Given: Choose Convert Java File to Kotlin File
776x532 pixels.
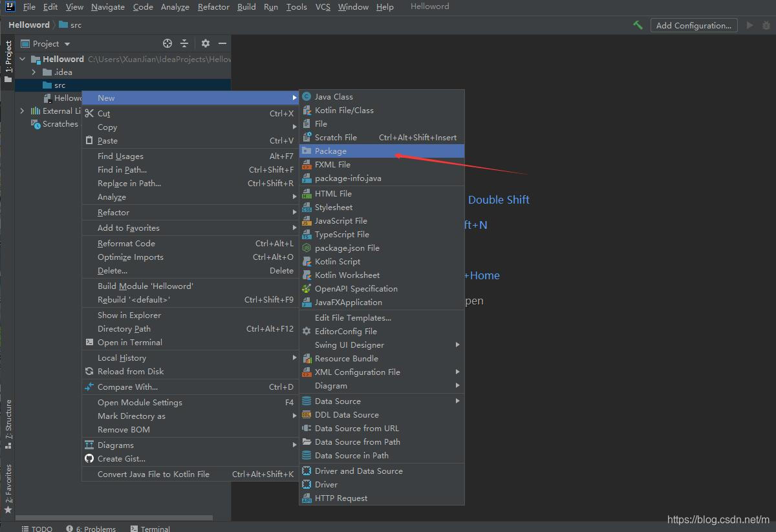Looking at the screenshot, I should 190,474.
